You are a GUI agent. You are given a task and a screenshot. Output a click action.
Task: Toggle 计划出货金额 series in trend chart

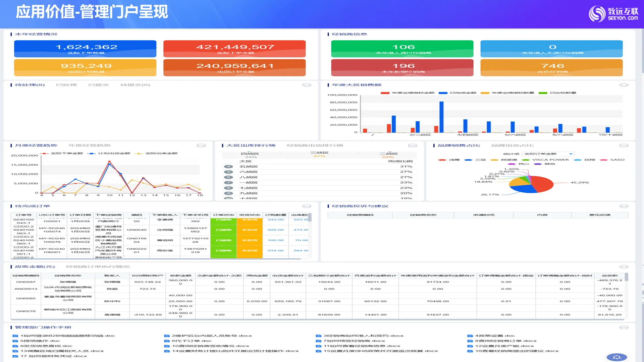[x=109, y=154]
